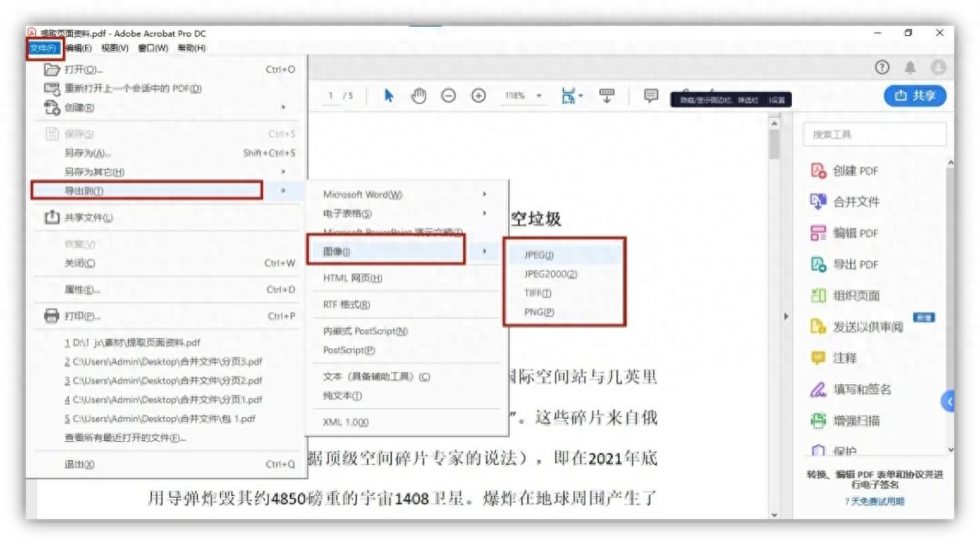980x545 pixels.
Task: Open recent file 分页3.pdf
Action: coord(163,362)
